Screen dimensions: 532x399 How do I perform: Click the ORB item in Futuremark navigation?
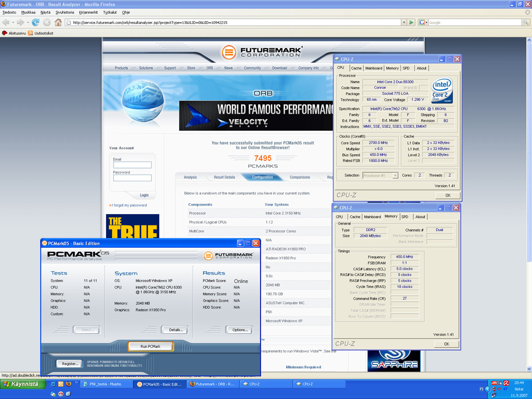click(x=210, y=68)
